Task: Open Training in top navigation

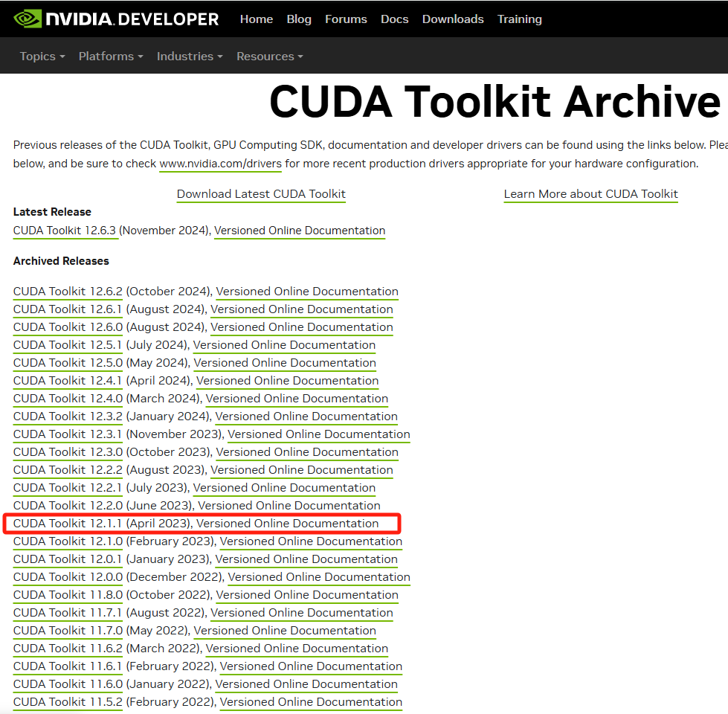Action: tap(520, 19)
